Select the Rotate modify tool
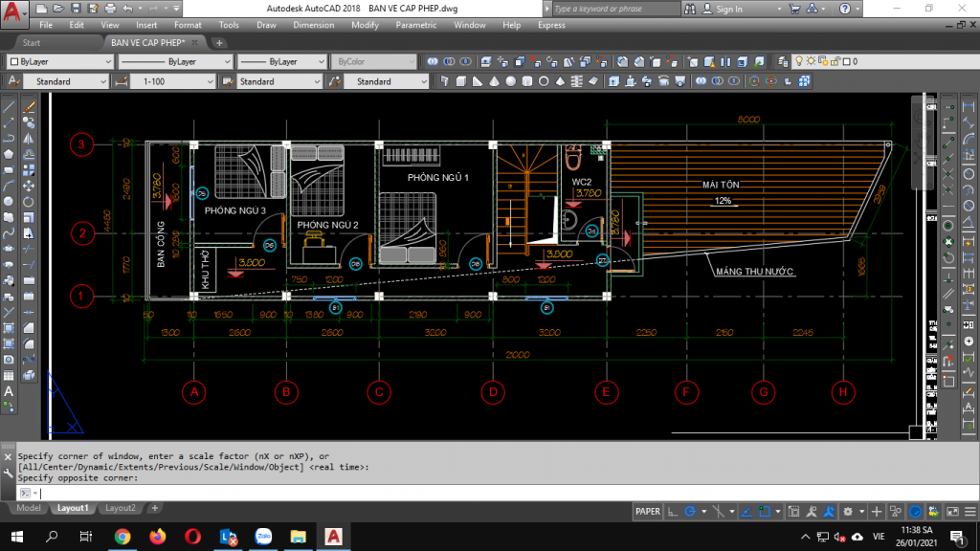Screen dimensions: 980x551 tap(29, 202)
